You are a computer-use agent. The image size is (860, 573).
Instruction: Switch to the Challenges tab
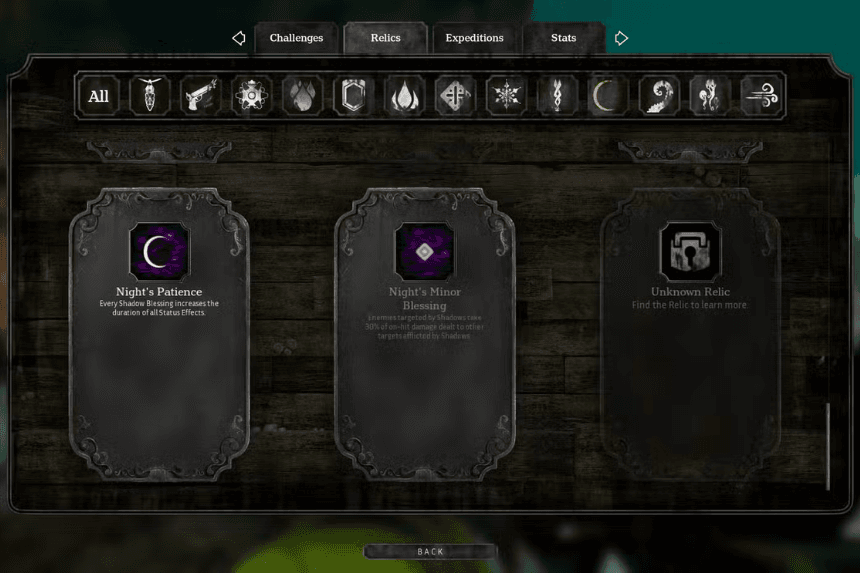pyautogui.click(x=296, y=38)
